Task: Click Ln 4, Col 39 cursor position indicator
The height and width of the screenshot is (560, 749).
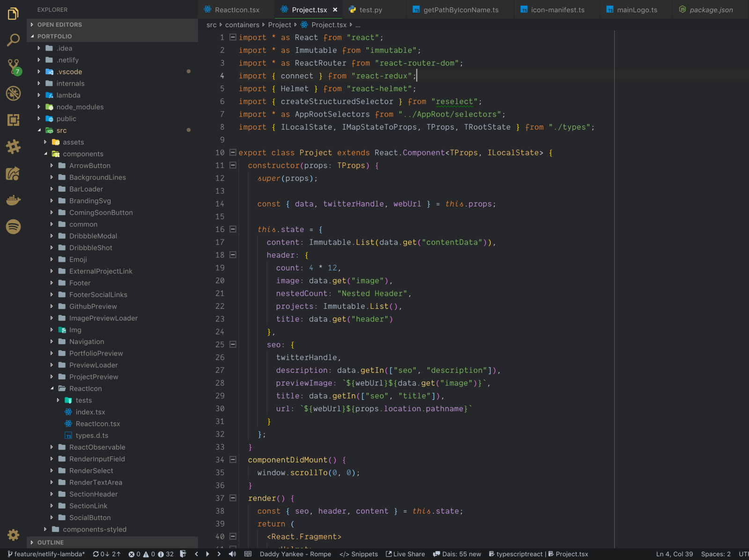Action: click(x=675, y=554)
